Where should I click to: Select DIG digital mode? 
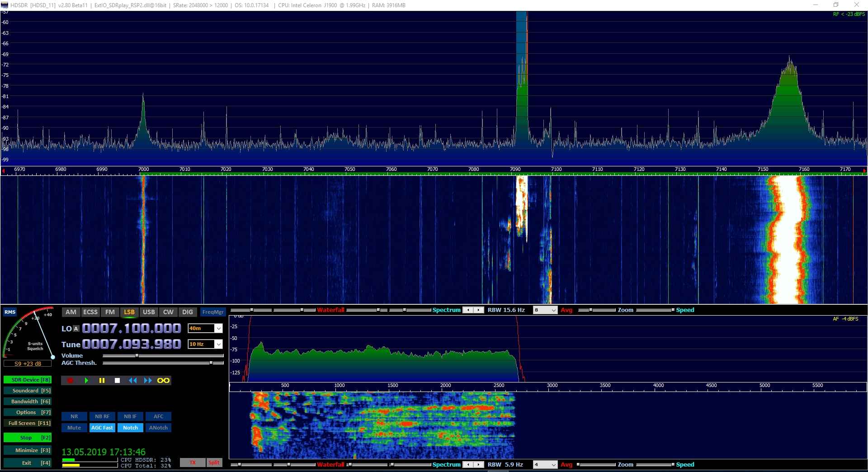click(x=188, y=312)
